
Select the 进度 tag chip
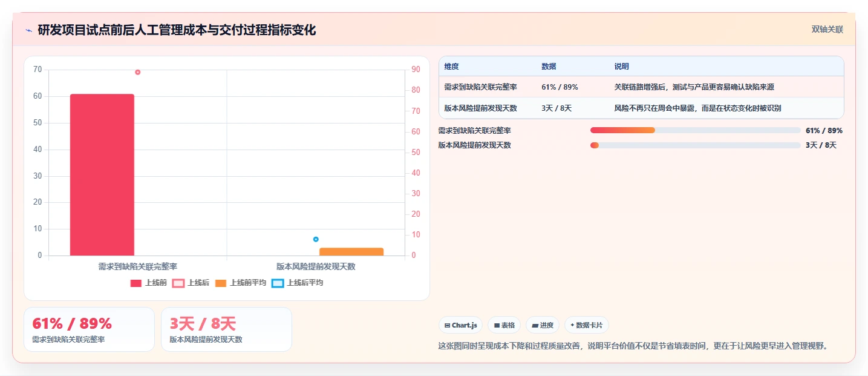543,325
